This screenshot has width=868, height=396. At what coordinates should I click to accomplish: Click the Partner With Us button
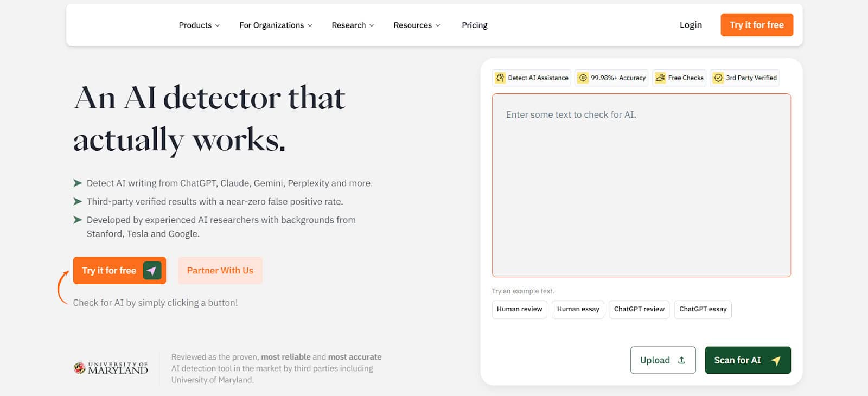tap(220, 270)
